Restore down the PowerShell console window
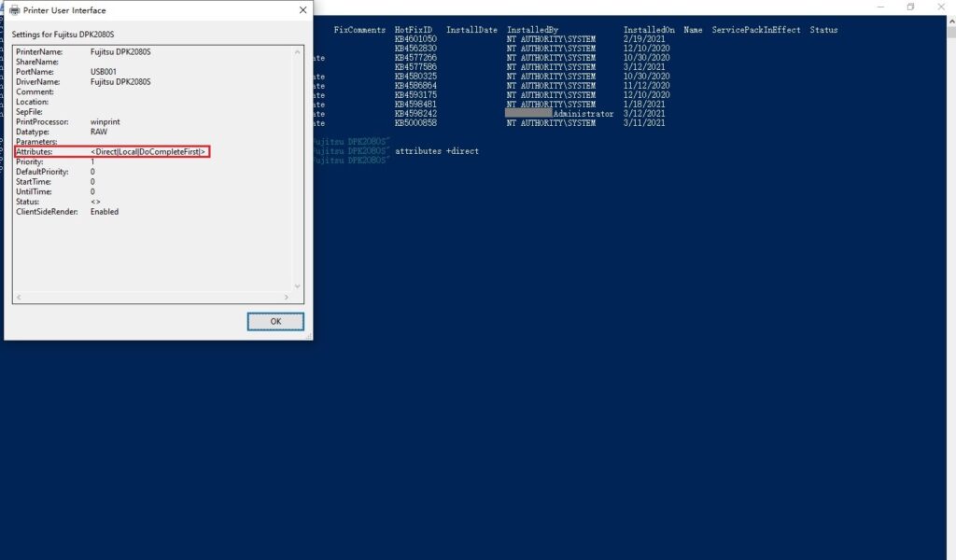Screen dimensions: 956x560 pyautogui.click(x=910, y=7)
